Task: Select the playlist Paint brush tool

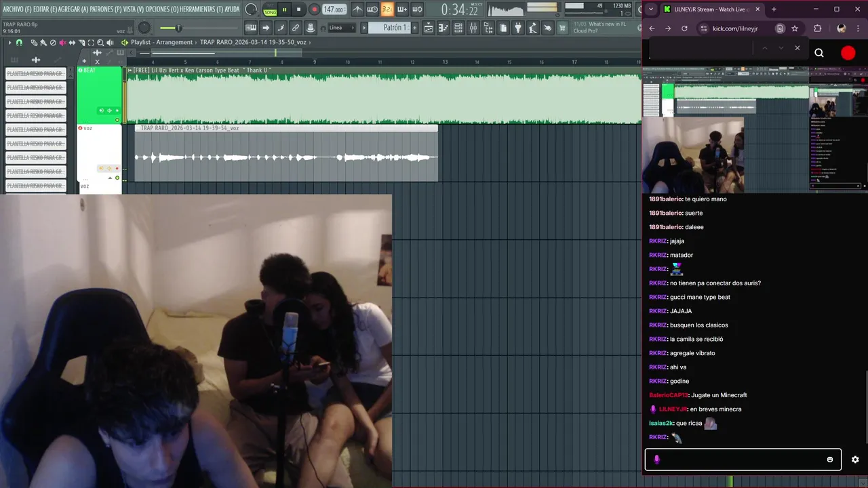Action: (43, 43)
